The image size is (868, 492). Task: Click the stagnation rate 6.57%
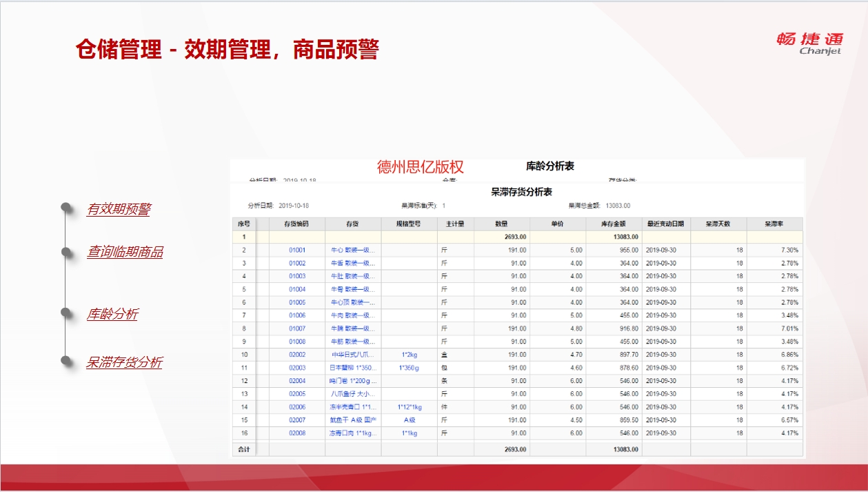[x=790, y=420]
